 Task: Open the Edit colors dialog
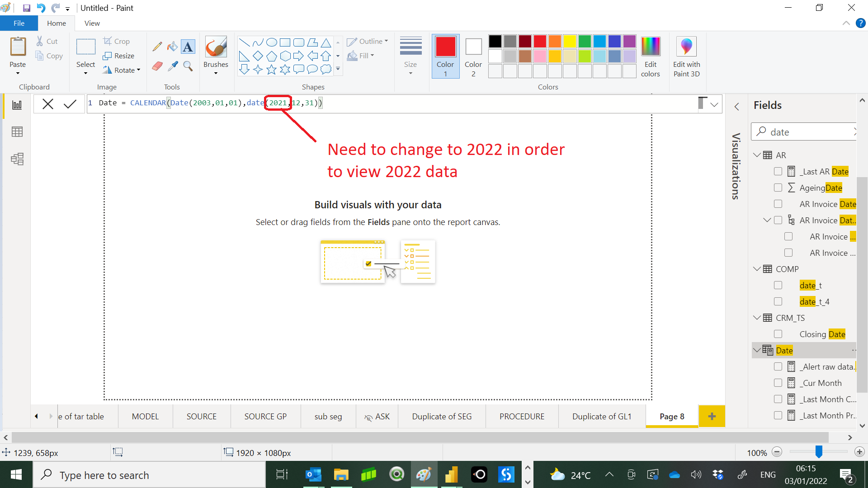(650, 57)
